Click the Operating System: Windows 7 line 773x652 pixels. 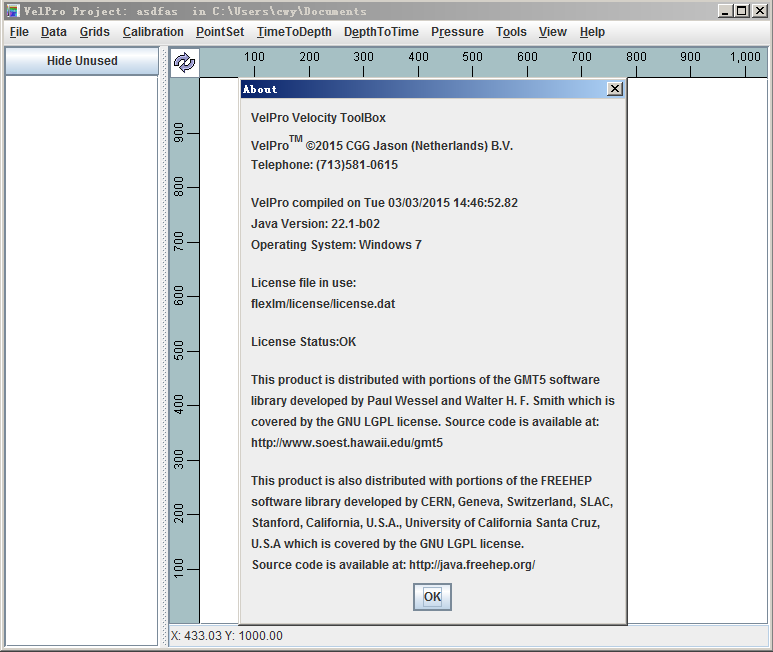coord(336,244)
